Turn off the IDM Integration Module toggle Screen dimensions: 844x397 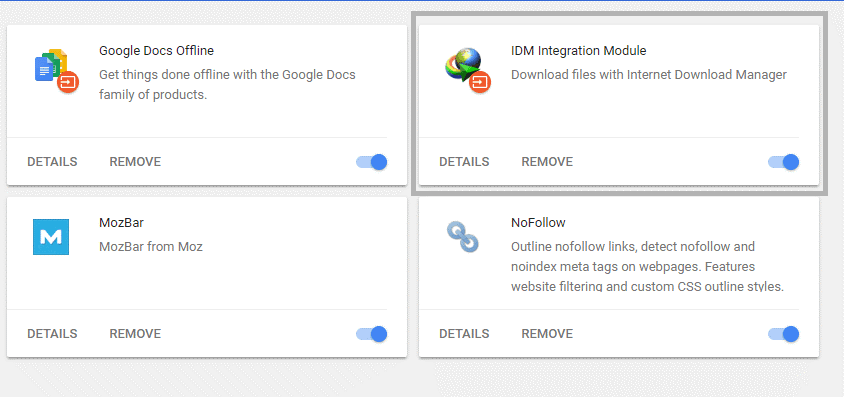(784, 162)
